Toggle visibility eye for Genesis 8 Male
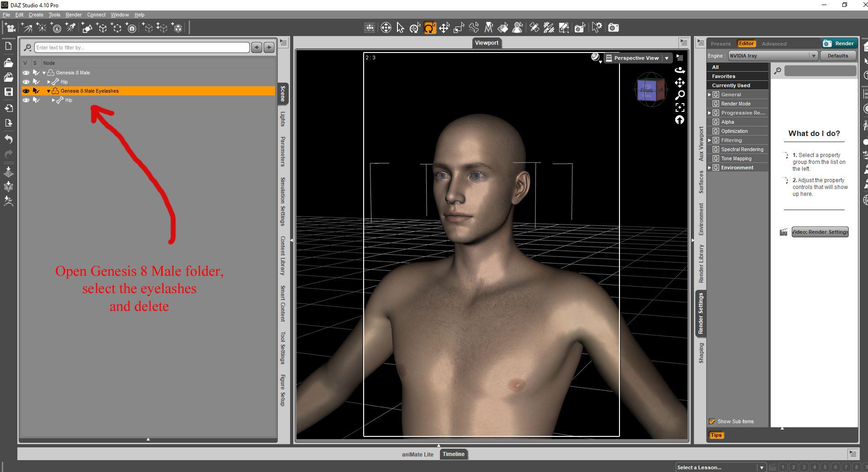The image size is (868, 472). 26,73
